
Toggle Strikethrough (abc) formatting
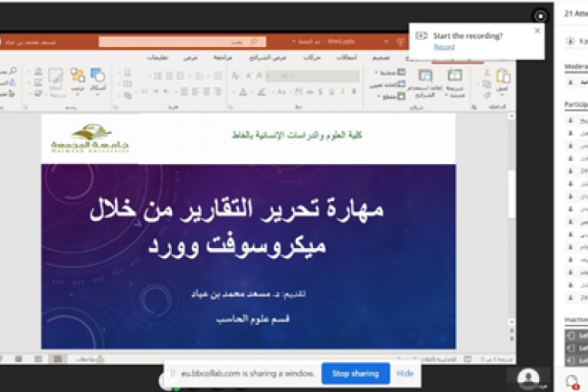point(309,91)
